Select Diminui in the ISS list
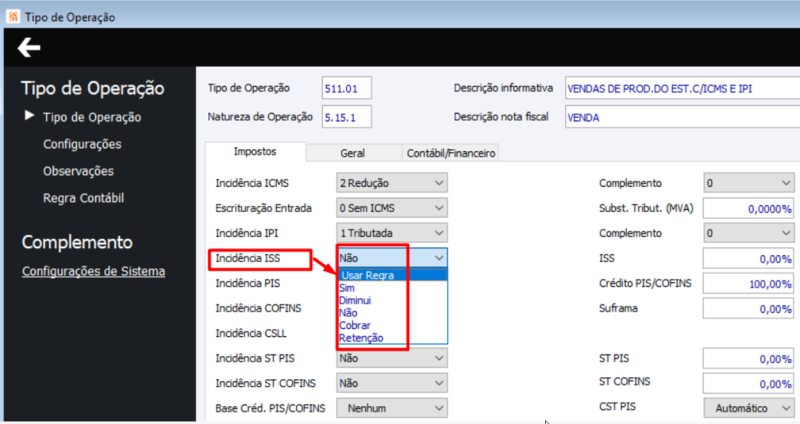Image resolution: width=800 pixels, height=424 pixels. [392, 301]
